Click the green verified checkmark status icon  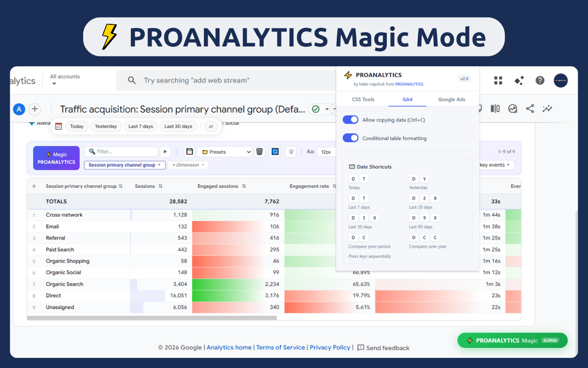(316, 109)
